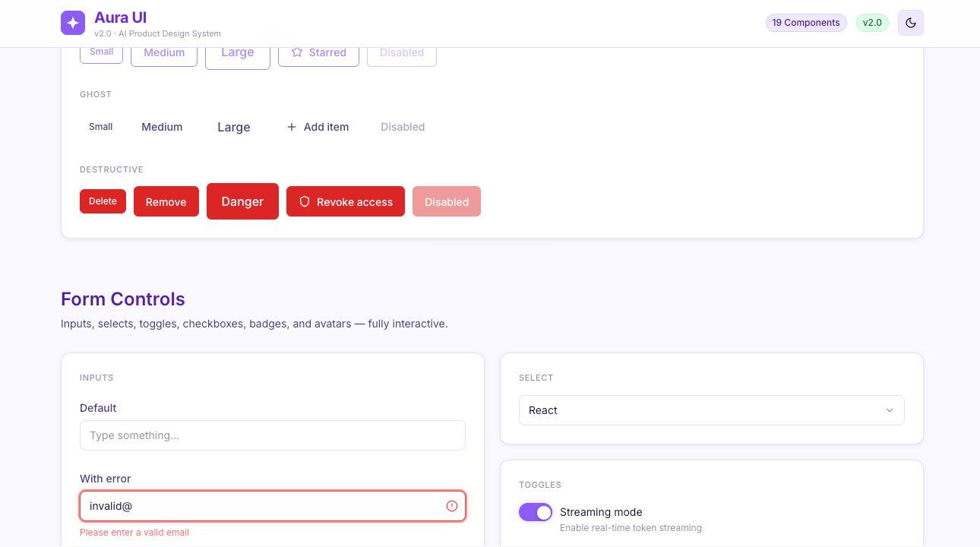Click into the invalid@ error input field
This screenshot has width=980, height=547.
pos(273,506)
